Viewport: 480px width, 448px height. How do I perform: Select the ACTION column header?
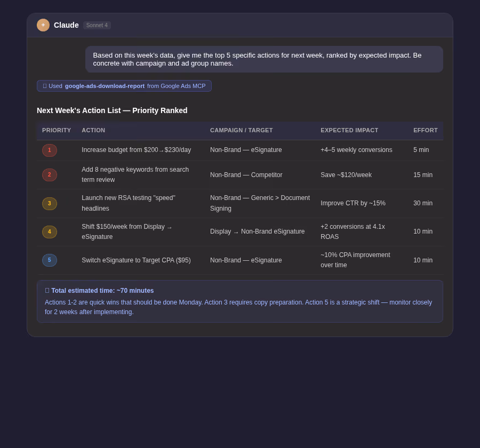pyautogui.click(x=93, y=130)
